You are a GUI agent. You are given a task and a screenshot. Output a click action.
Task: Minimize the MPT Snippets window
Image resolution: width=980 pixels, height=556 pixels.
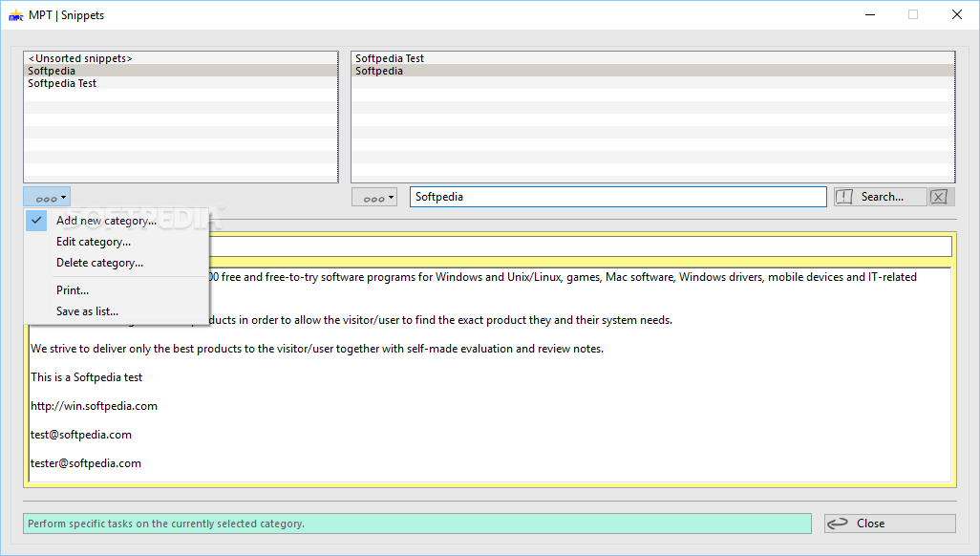870,15
